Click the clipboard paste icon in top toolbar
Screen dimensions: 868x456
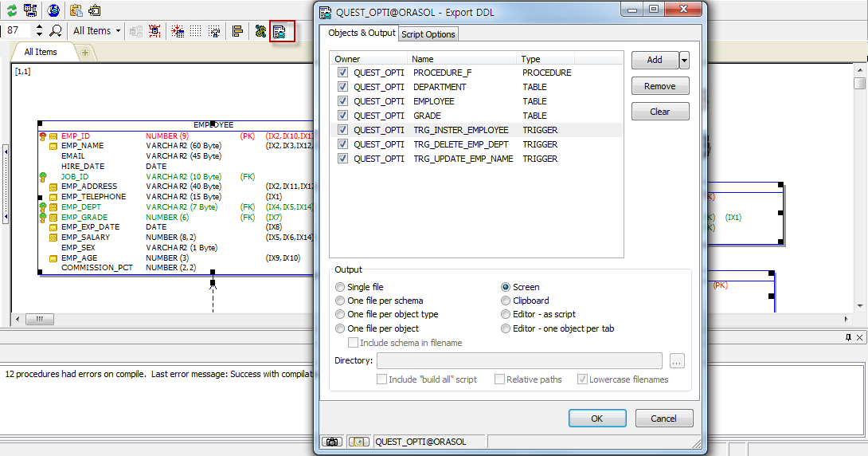pyautogui.click(x=76, y=10)
